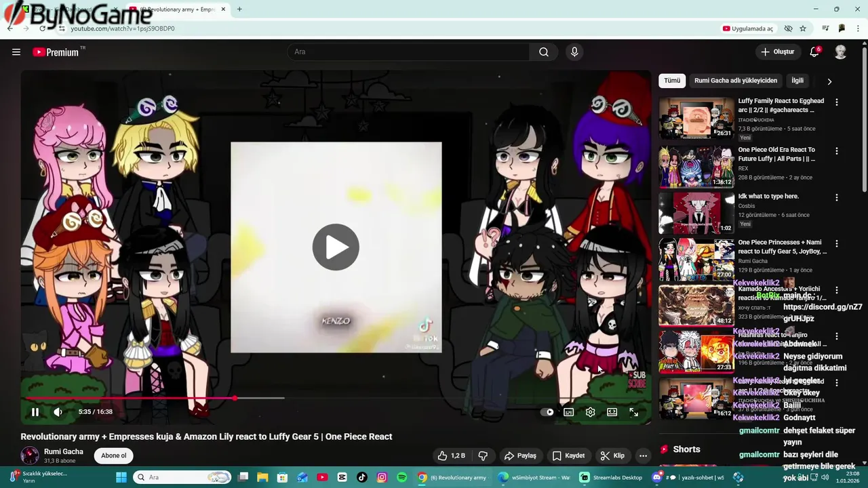Enter fullscreen with the player fullscreen icon

pyautogui.click(x=634, y=411)
